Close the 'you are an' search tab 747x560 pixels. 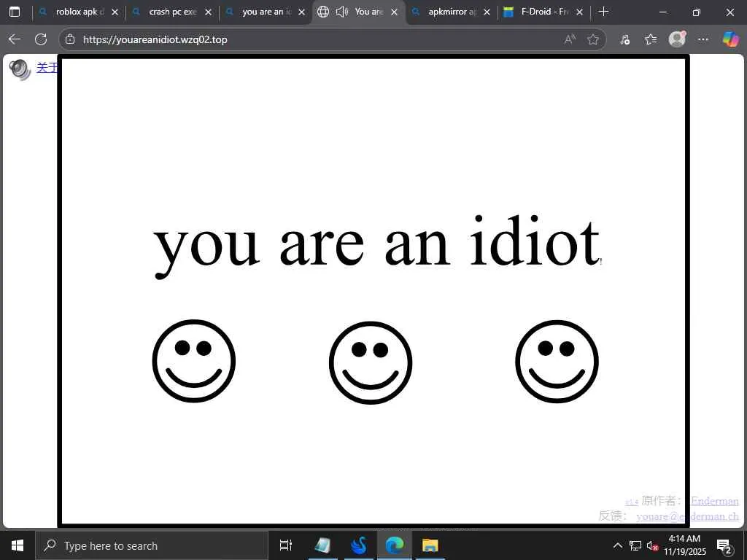pos(301,12)
